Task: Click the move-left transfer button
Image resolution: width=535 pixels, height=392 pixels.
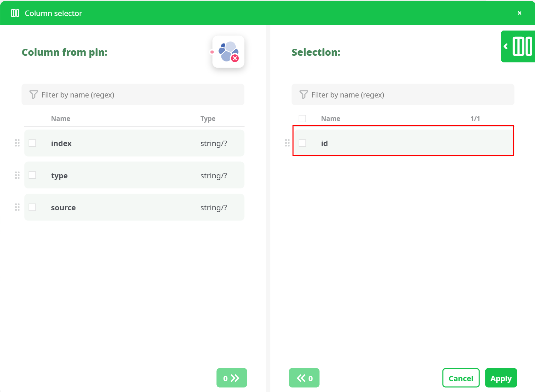Action: [304, 378]
